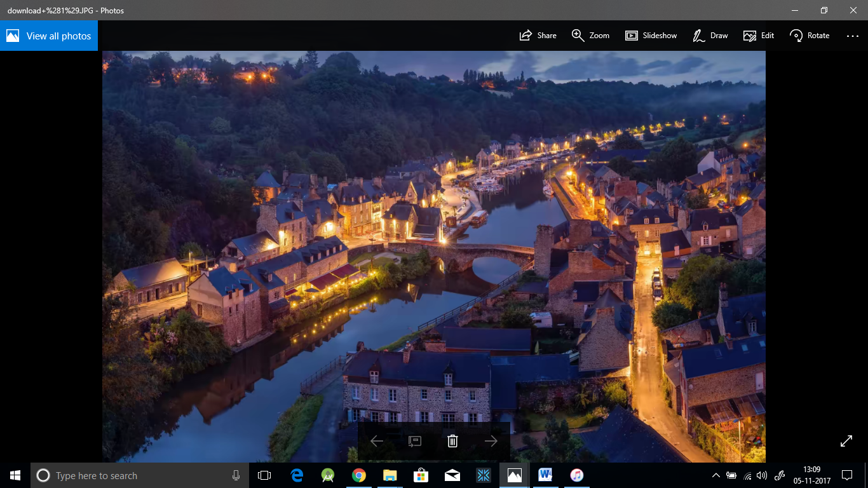This screenshot has width=868, height=488.
Task: Go to the next photo arrow
Action: [x=491, y=441]
